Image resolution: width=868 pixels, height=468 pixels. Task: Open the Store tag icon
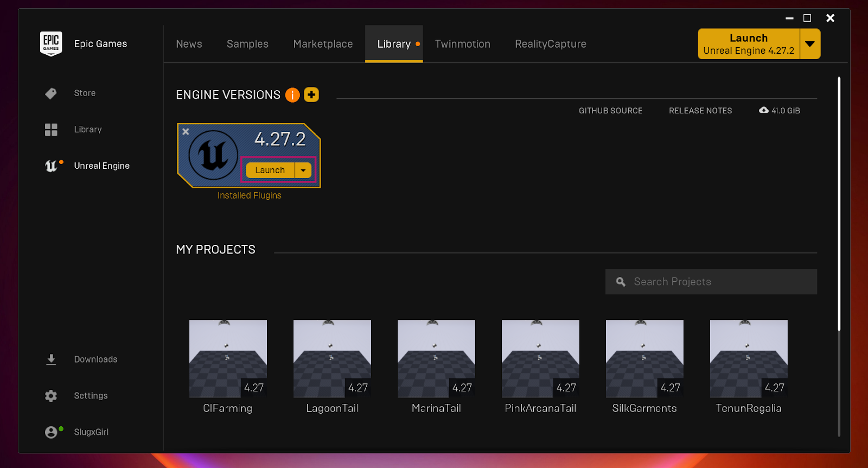[x=51, y=93]
